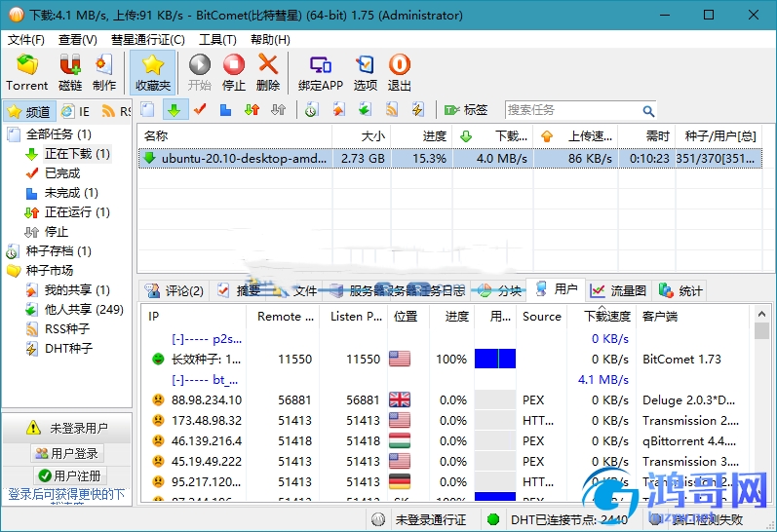Sort by the 大小 column header
Image resolution: width=777 pixels, height=532 pixels.
(x=362, y=135)
